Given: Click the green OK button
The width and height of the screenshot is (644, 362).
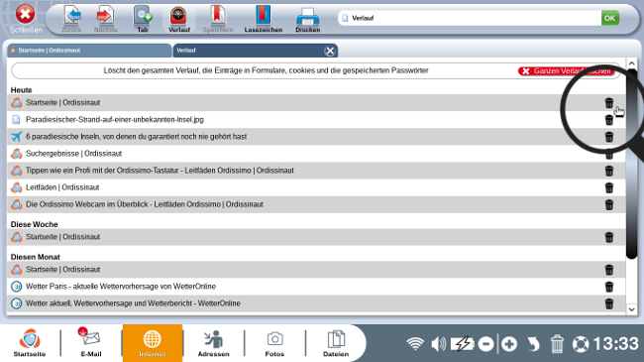Looking at the screenshot, I should pyautogui.click(x=610, y=18).
